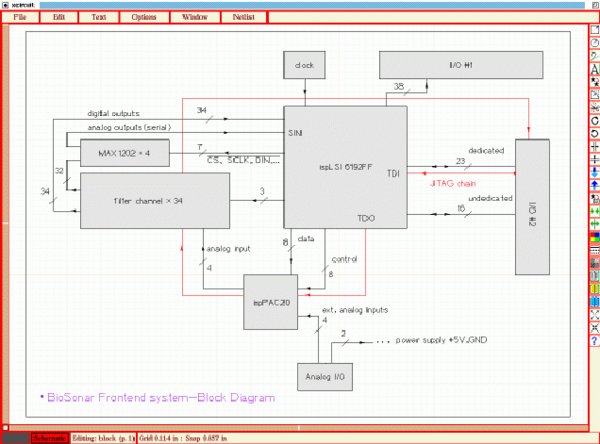Pop out of object with blue up arrow
The image size is (600, 444).
coord(595,186)
